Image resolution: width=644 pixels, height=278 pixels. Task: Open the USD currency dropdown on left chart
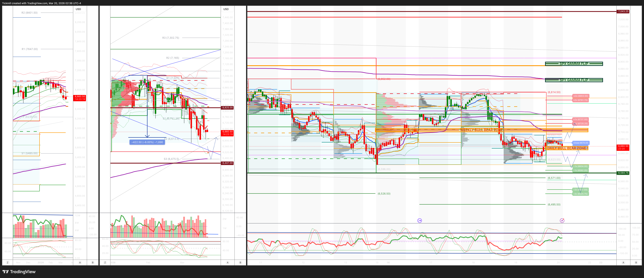(x=78, y=9)
